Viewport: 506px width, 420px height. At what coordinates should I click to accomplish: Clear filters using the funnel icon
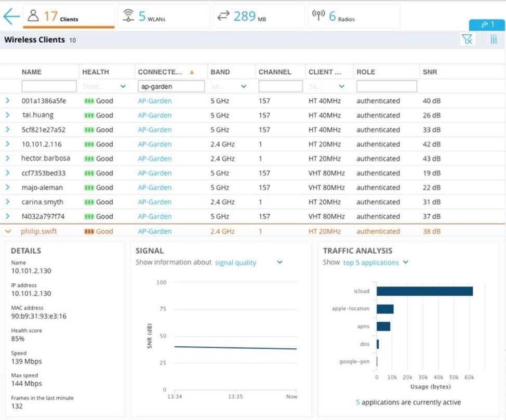point(467,40)
